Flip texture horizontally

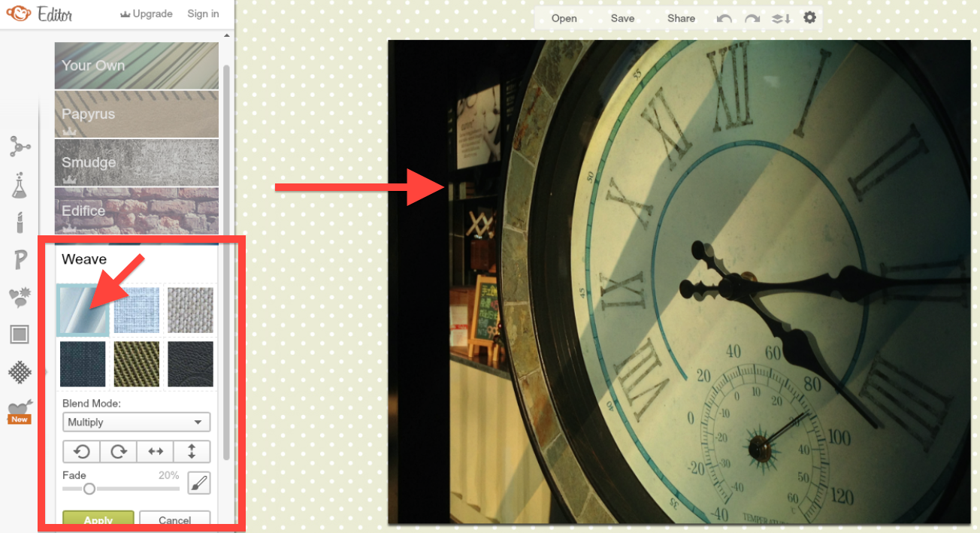pyautogui.click(x=155, y=452)
